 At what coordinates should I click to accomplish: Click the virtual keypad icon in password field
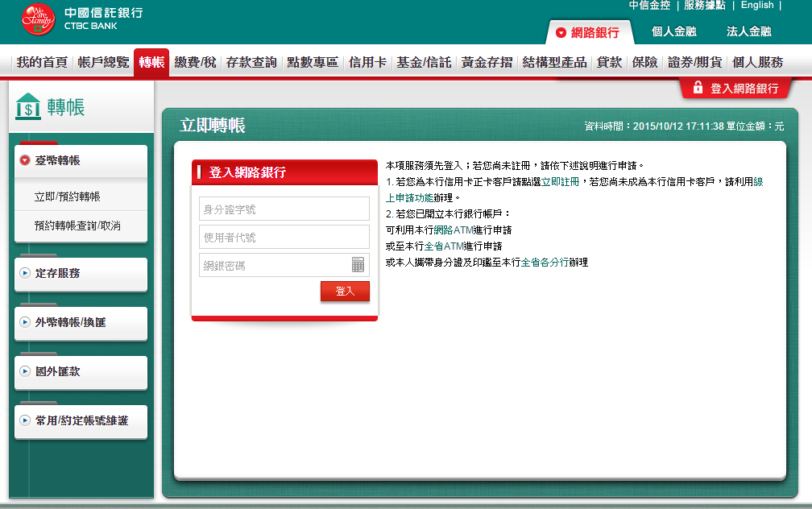tap(358, 265)
